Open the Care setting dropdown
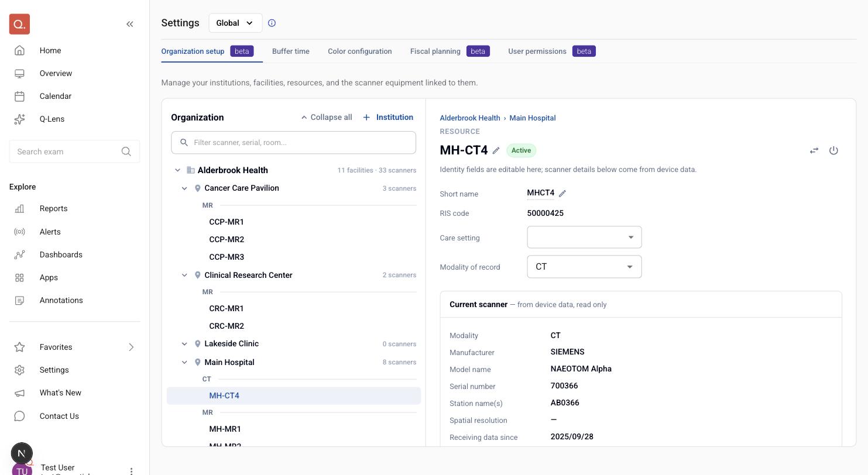The width and height of the screenshot is (868, 475). tap(584, 237)
